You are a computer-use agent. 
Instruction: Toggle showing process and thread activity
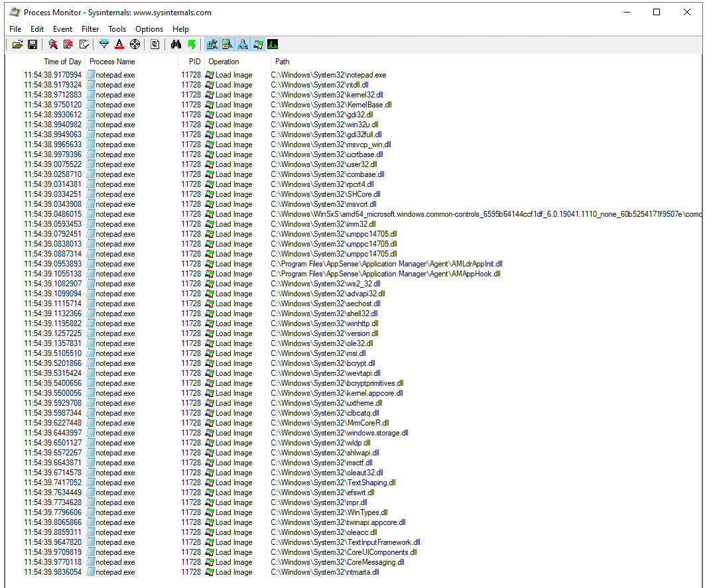point(258,44)
